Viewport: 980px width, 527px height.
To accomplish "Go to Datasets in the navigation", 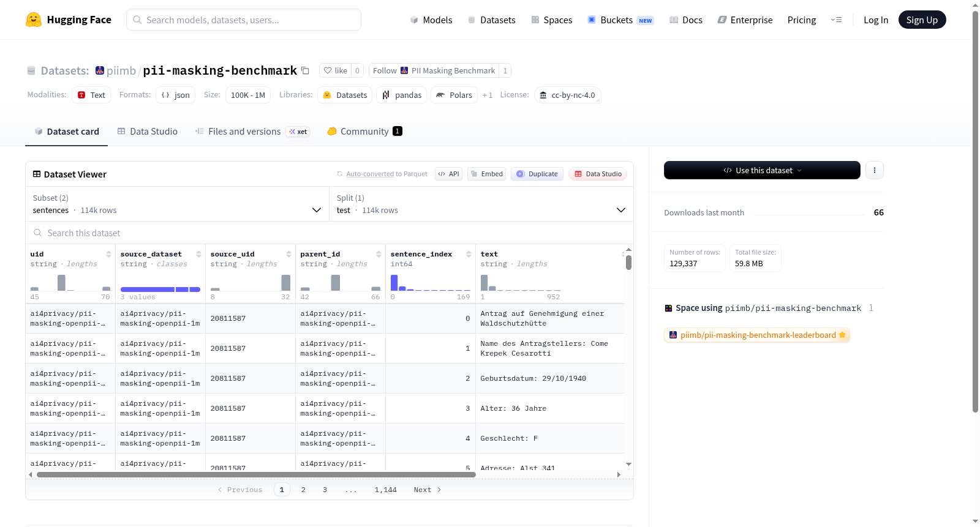I will point(491,20).
